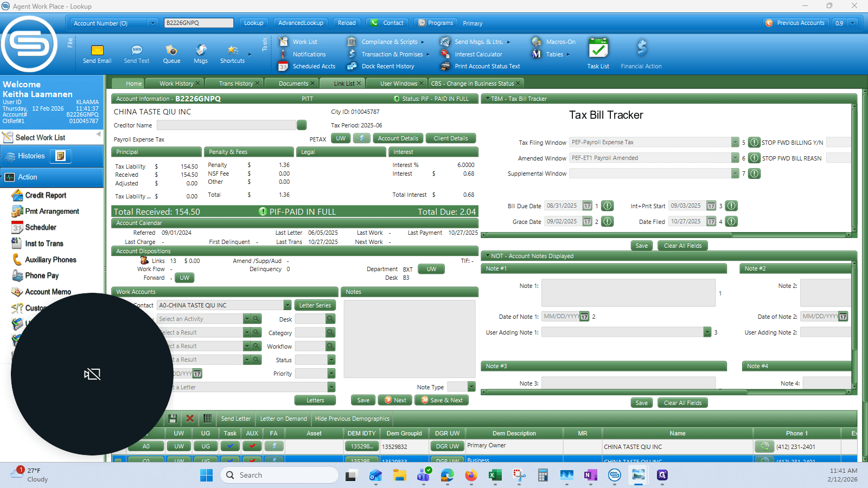
Task: Click the account number input field
Action: [x=199, y=23]
